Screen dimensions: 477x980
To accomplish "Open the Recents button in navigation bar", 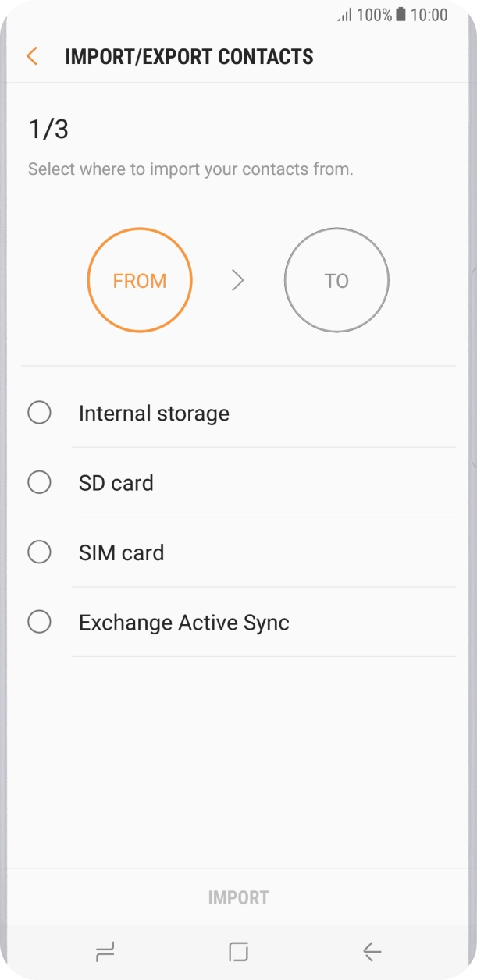I will (105, 952).
